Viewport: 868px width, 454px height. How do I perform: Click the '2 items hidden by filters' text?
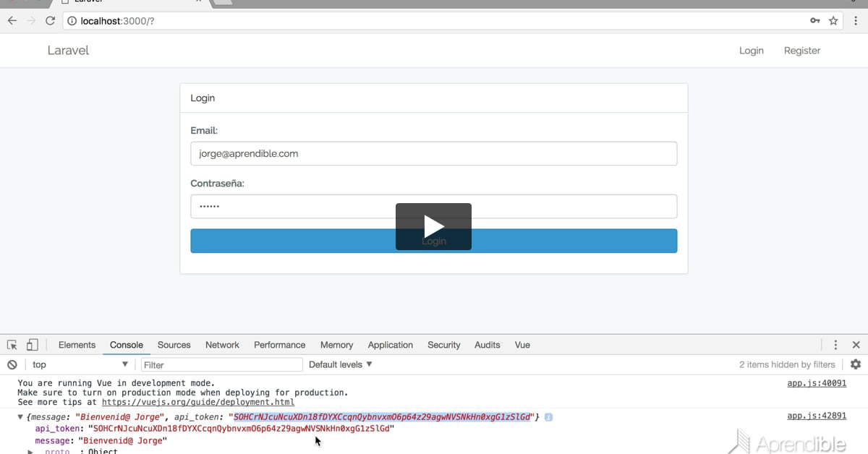(787, 364)
